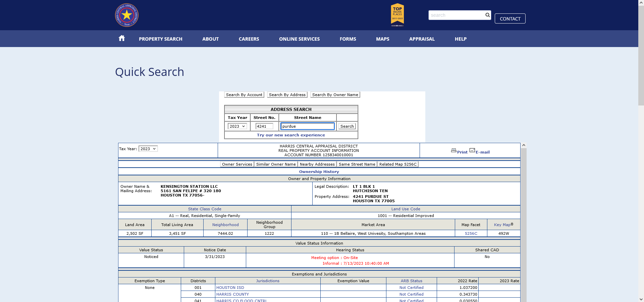Open the FORMS menu
Viewport: 644px width, 302px height.
(348, 39)
